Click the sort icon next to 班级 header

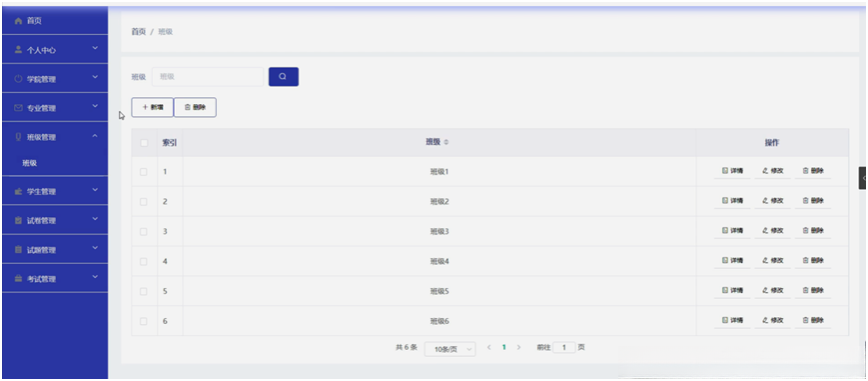point(446,143)
